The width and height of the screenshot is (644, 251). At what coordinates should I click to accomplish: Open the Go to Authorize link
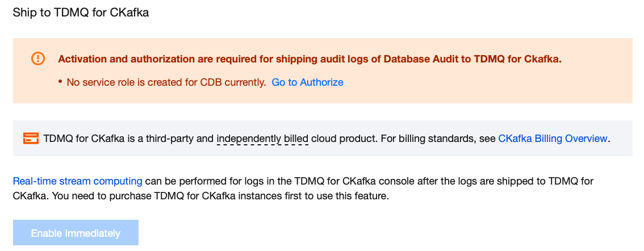pos(307,82)
